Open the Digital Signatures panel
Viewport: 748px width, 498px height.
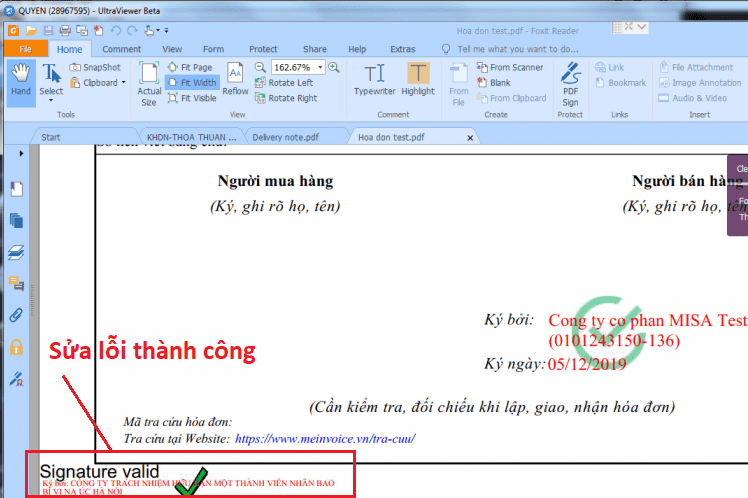(17, 379)
